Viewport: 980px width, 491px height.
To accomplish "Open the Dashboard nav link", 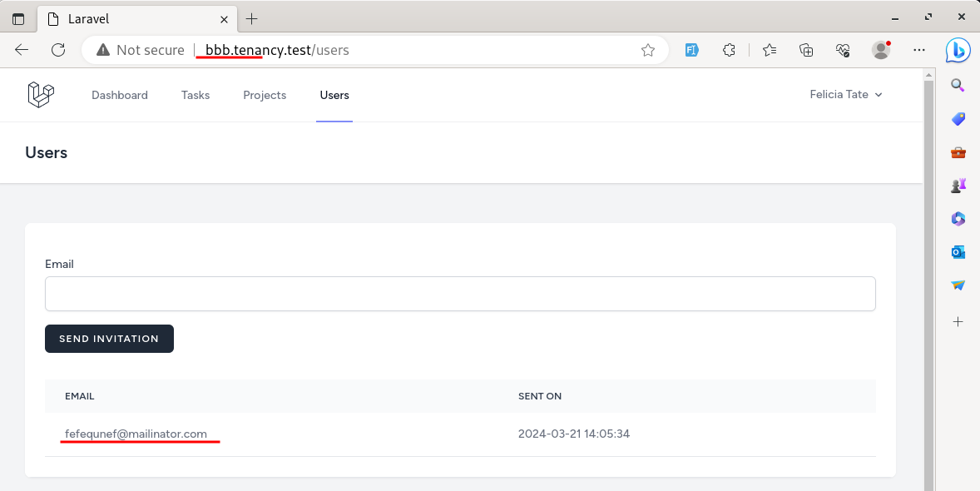I will tap(120, 95).
